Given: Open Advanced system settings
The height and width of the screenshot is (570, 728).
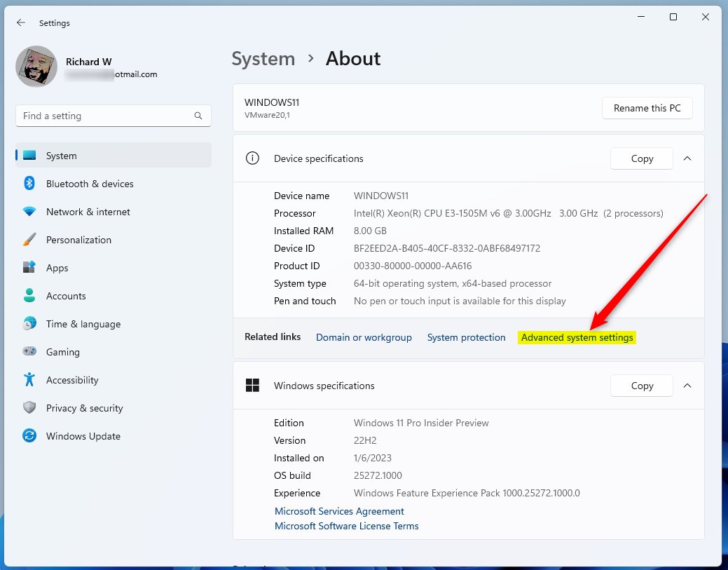Looking at the screenshot, I should [x=577, y=337].
